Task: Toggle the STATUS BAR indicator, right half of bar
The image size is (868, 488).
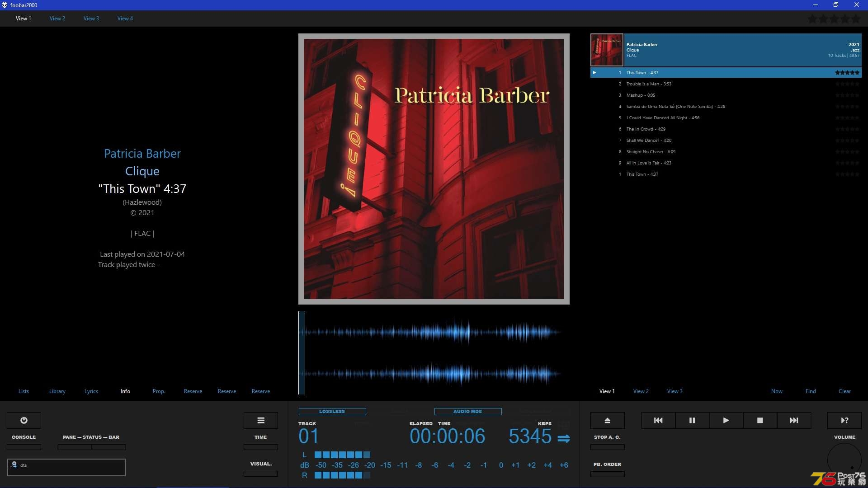Action: [x=109, y=447]
